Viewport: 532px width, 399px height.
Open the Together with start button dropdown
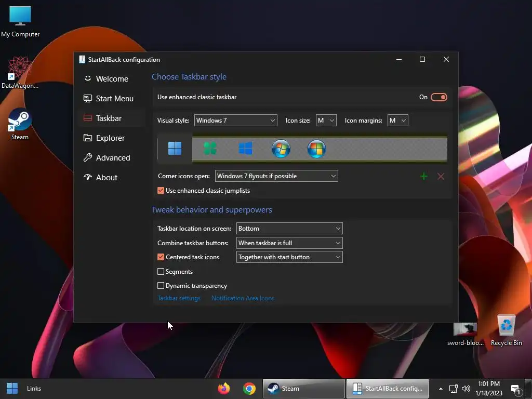pos(289,257)
